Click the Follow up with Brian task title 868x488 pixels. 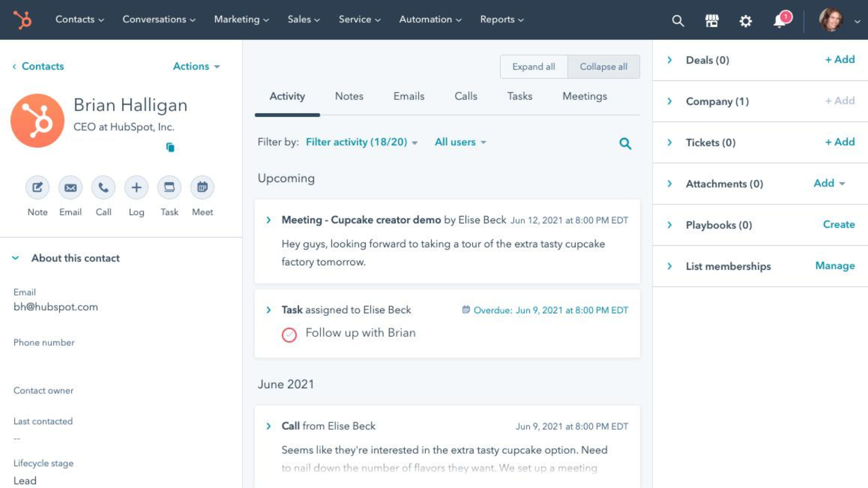(x=360, y=333)
